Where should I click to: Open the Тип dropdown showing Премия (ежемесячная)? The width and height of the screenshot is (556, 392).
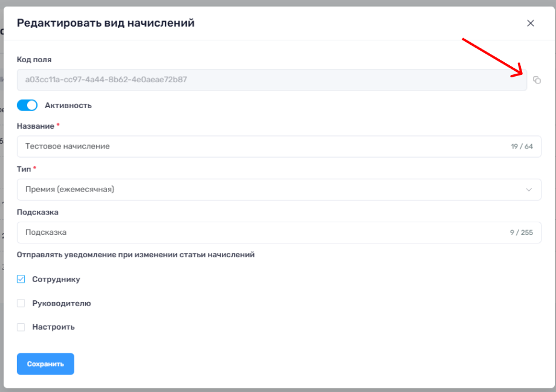click(x=272, y=190)
